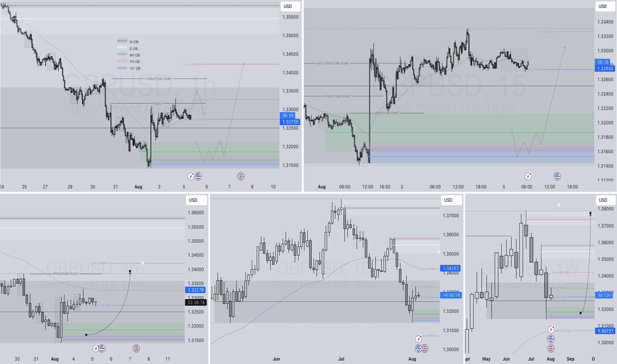Open the USD currency selector on the 1W chart

(x=605, y=200)
